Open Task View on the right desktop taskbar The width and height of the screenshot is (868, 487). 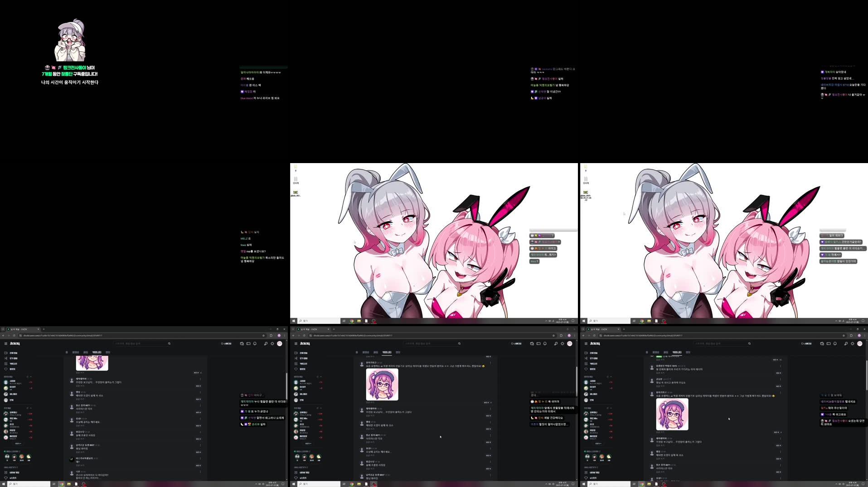(634, 321)
